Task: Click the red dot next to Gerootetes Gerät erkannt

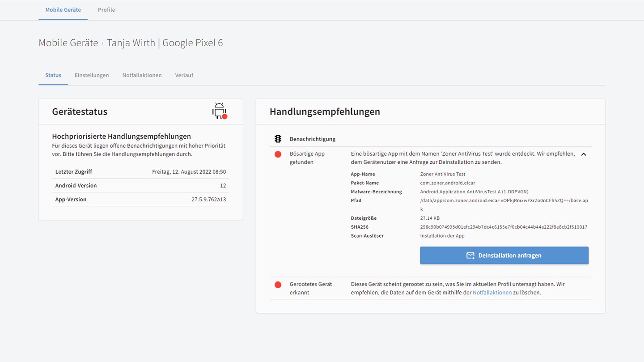Action: pos(278,285)
